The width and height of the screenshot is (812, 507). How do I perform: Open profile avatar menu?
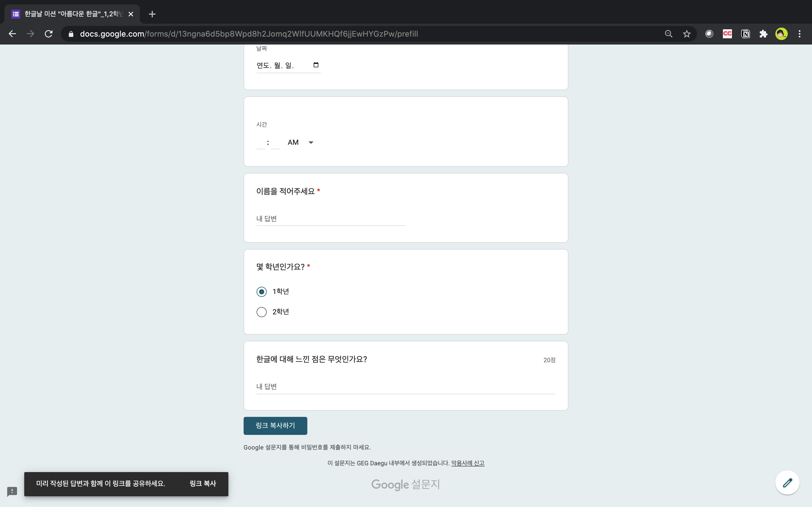click(x=781, y=34)
